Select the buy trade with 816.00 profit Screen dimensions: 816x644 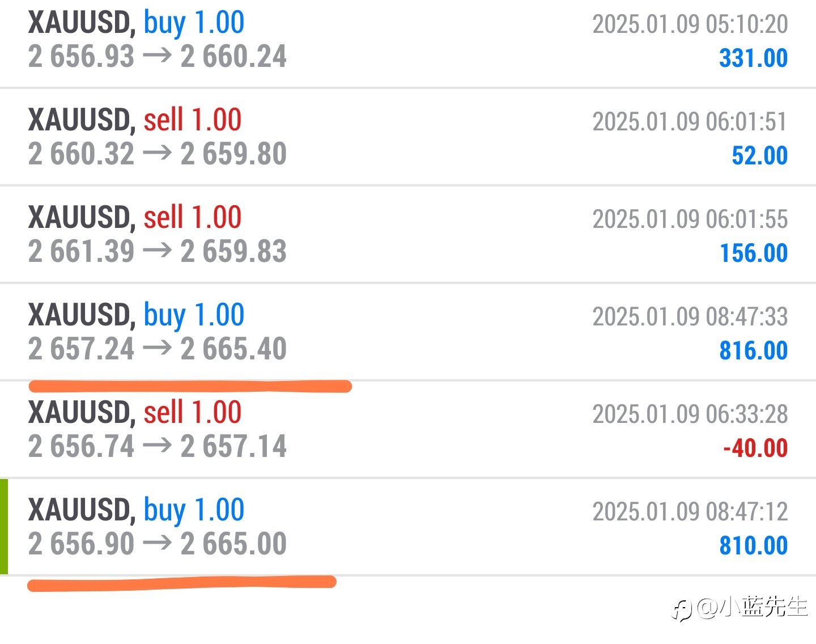pyautogui.click(x=408, y=332)
